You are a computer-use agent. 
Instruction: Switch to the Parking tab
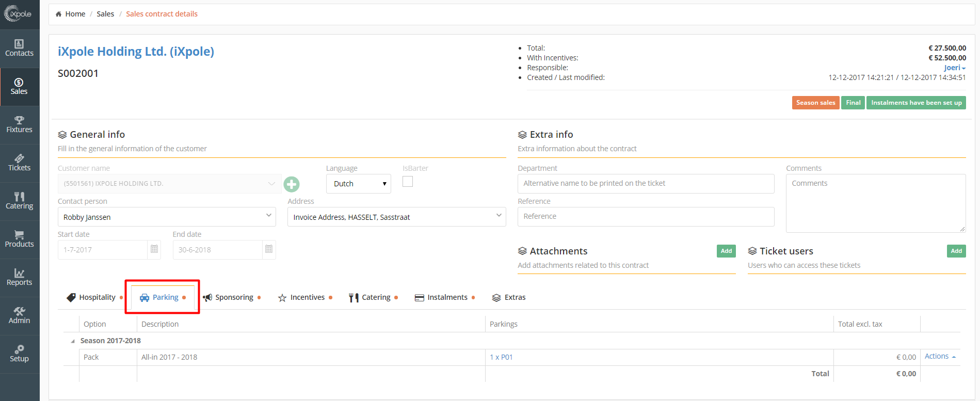163,297
